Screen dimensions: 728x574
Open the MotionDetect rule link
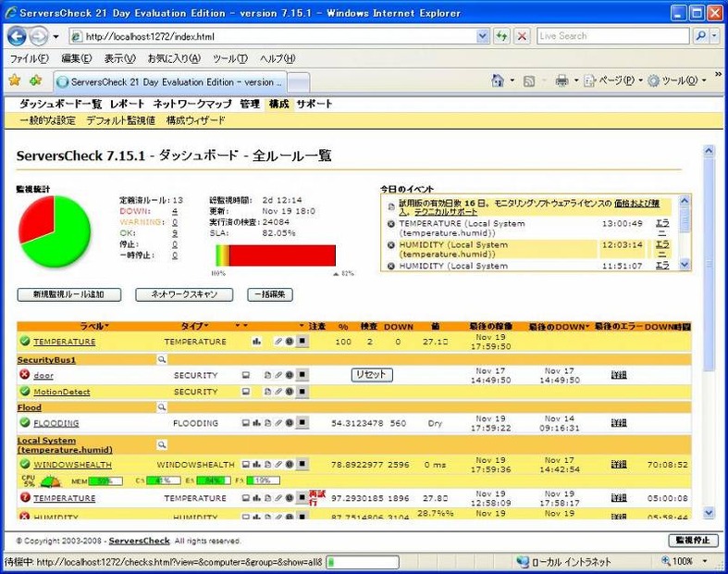click(62, 392)
